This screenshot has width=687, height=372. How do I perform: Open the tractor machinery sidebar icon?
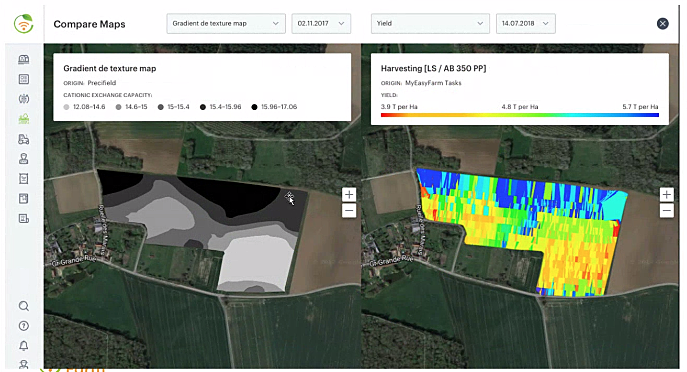click(x=24, y=139)
